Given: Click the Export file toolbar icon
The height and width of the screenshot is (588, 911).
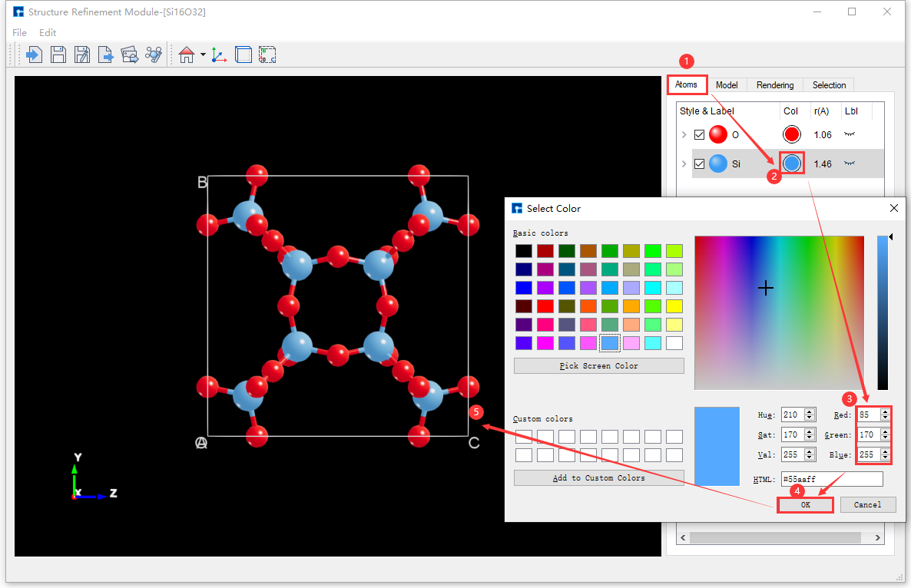Looking at the screenshot, I should point(106,54).
